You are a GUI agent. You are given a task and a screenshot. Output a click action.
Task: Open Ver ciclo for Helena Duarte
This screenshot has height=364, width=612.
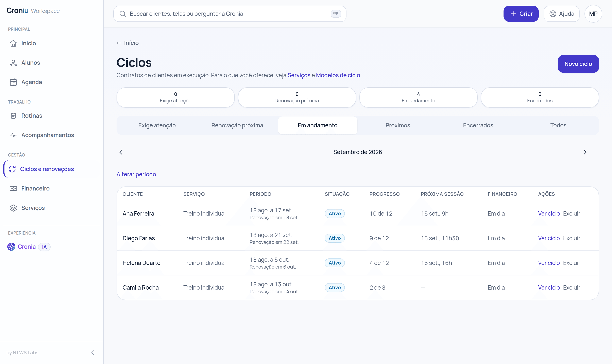coord(549,263)
